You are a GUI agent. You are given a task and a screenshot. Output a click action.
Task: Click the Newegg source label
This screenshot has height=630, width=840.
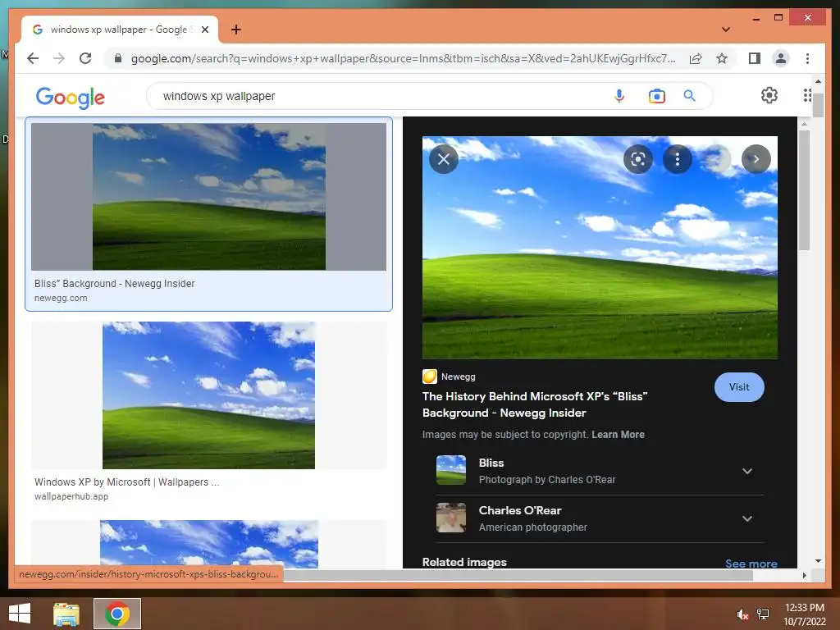click(x=458, y=377)
